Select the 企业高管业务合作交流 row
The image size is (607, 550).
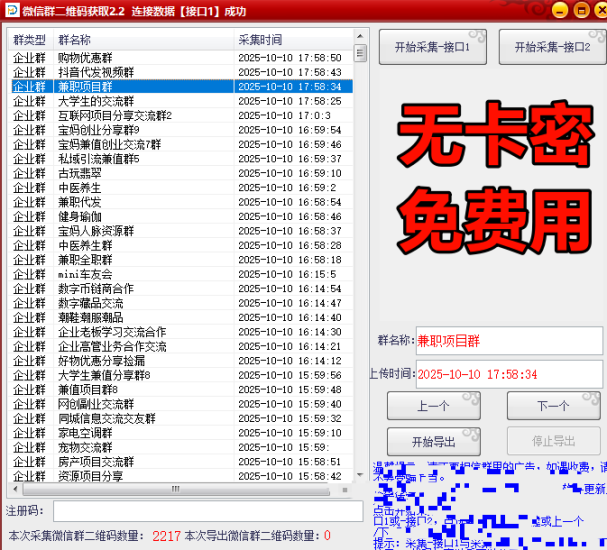point(180,346)
